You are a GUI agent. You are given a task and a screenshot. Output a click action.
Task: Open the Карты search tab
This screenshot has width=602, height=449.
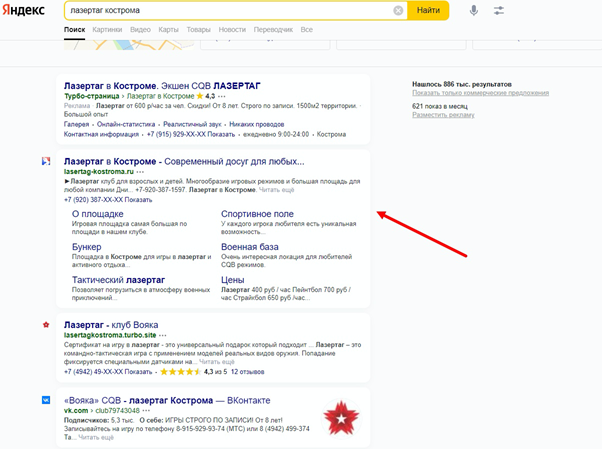[x=168, y=30]
